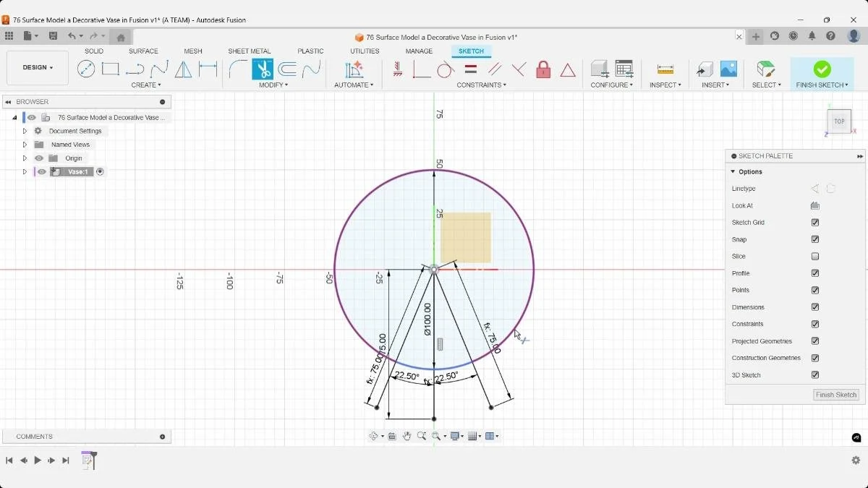Apply the Perpendicular constraint icon

(422, 69)
